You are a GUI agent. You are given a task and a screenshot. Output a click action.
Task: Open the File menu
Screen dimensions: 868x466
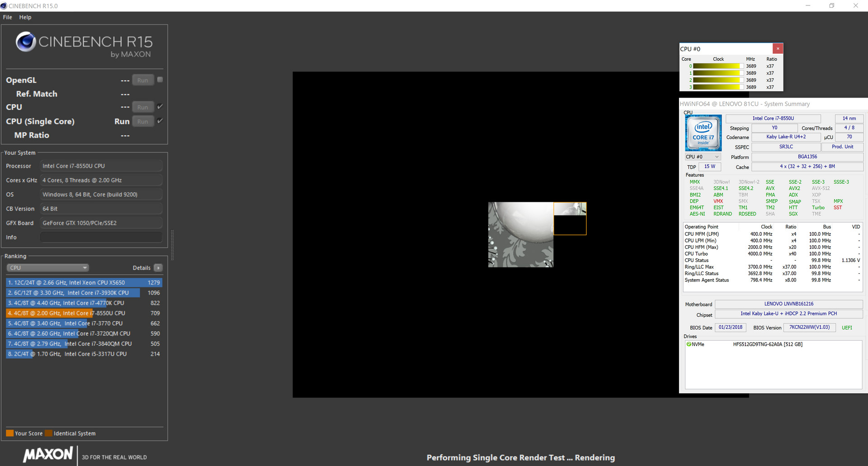tap(7, 17)
